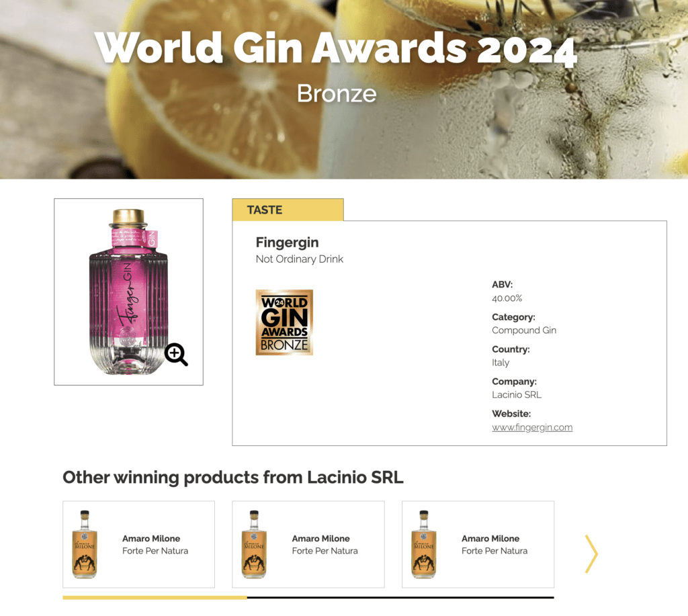Click the second Amaro Milone bottle picture
Viewport: 688px width, 616px height.
click(254, 545)
